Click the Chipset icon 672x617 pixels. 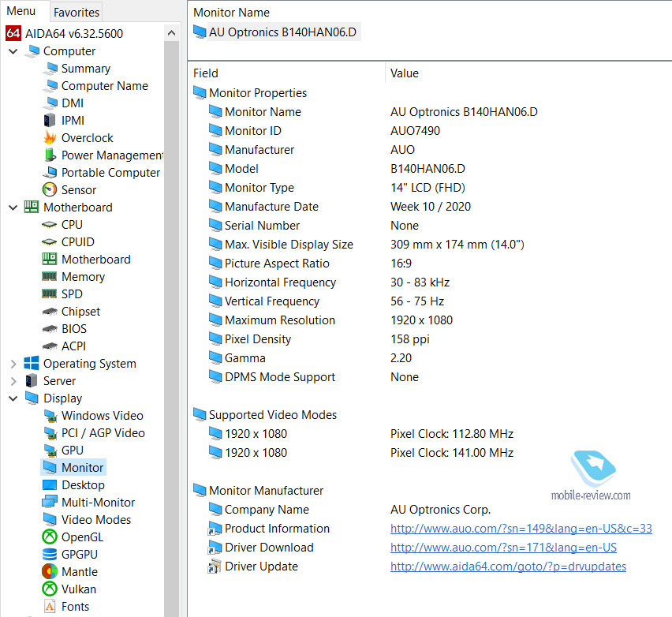50,312
